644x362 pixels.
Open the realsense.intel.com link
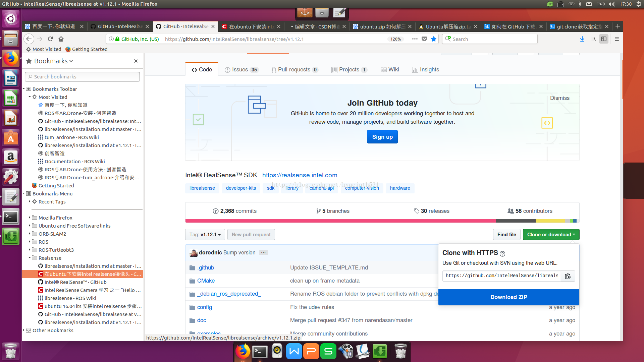[x=300, y=175]
